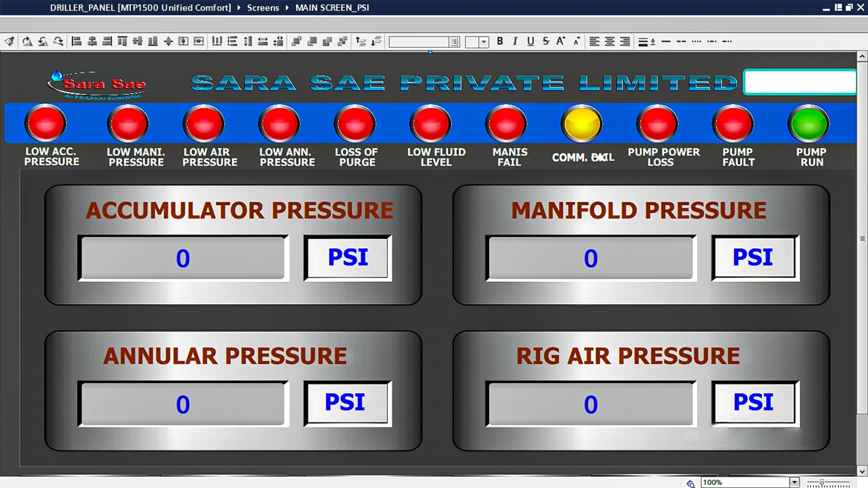Click DRILLER_PANEL breadcrumb item
868x488 pixels.
pyautogui.click(x=140, y=8)
